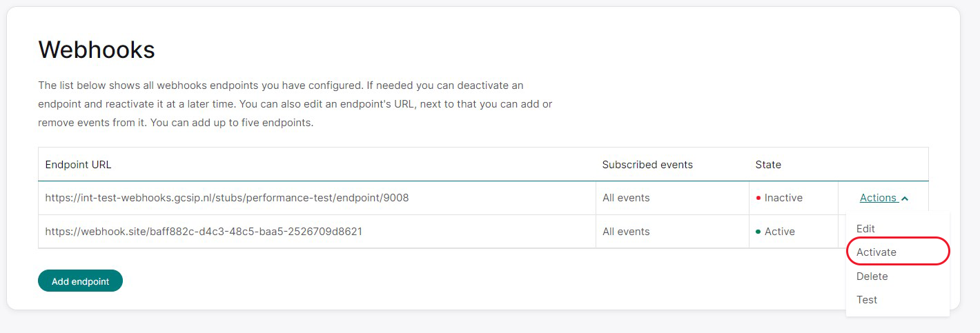980x333 pixels.
Task: Click the Webhooks page heading
Action: pyautogui.click(x=97, y=50)
